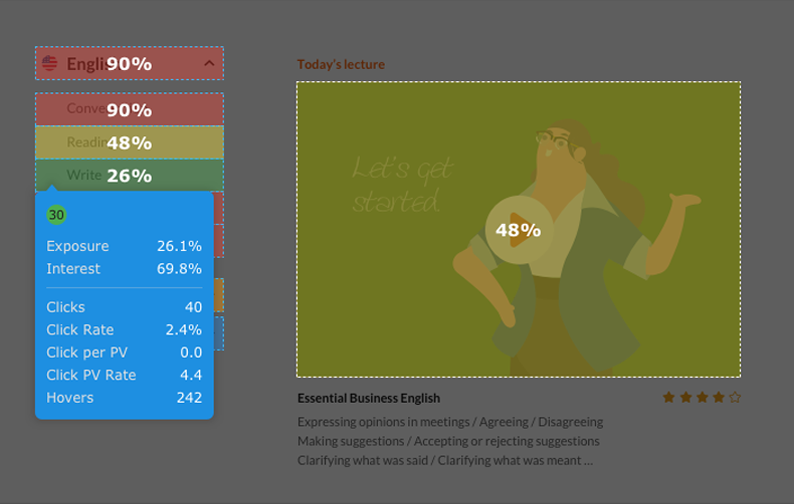Click the third rating star
Image resolution: width=794 pixels, height=504 pixels.
702,397
